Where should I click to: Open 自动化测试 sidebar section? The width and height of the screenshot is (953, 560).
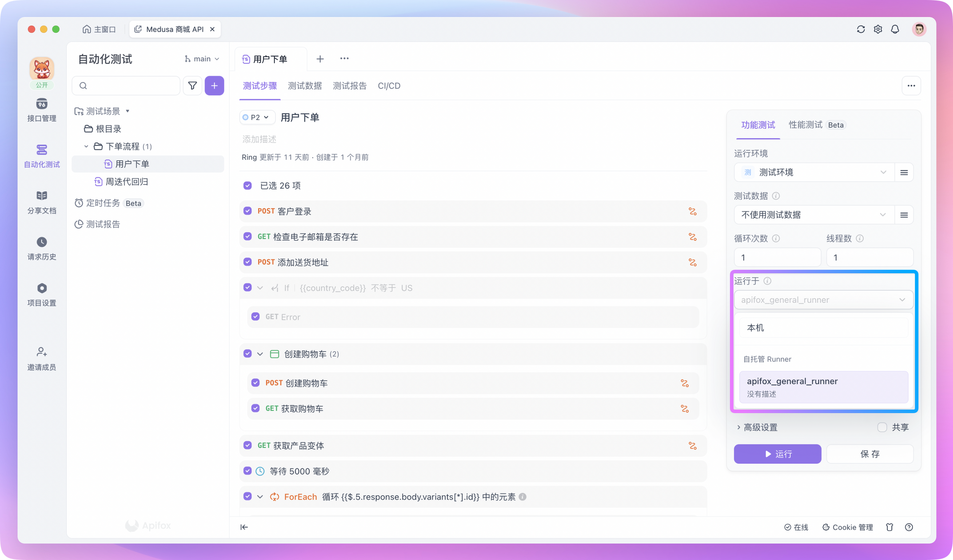pyautogui.click(x=42, y=156)
